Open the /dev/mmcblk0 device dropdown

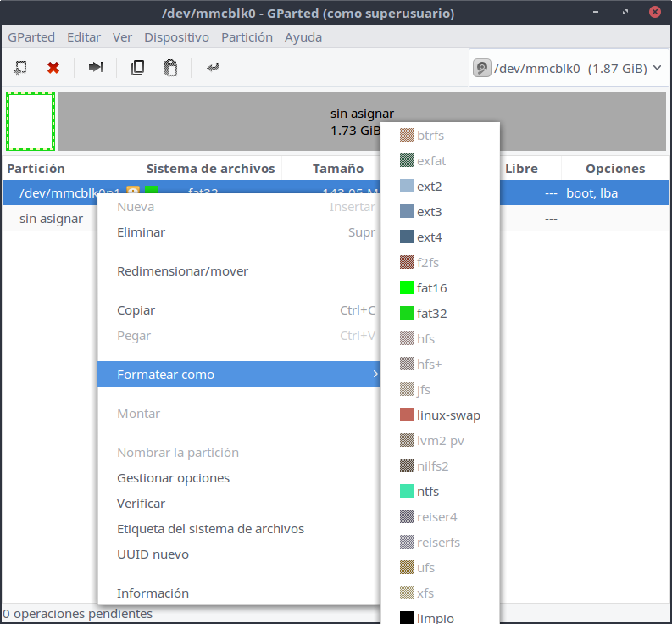(568, 68)
